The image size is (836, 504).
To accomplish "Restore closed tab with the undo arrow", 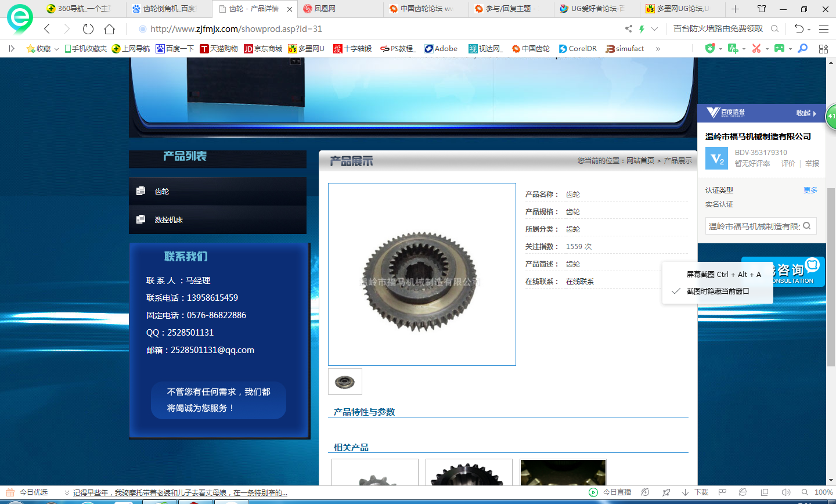I will tap(799, 29).
